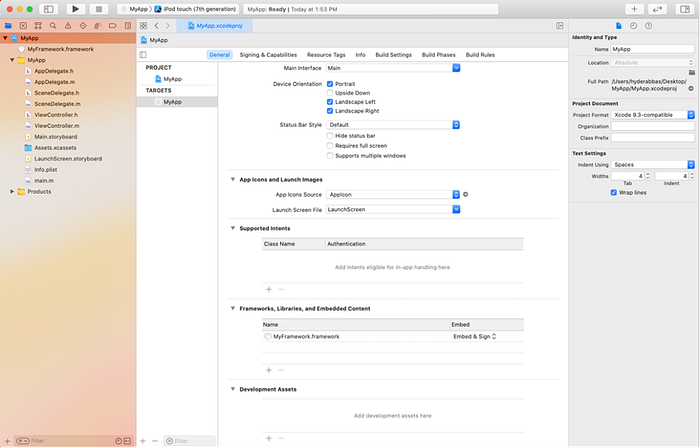The height and width of the screenshot is (448, 700).
Task: Expand the Products folder
Action: pos(12,191)
